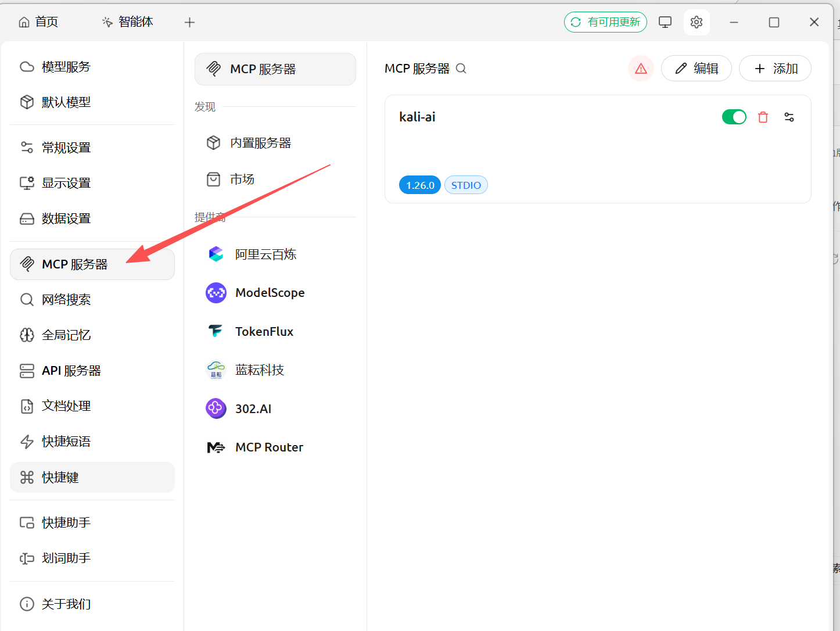Image resolution: width=840 pixels, height=631 pixels.
Task: Open the 市场 marketplace
Action: (x=275, y=180)
